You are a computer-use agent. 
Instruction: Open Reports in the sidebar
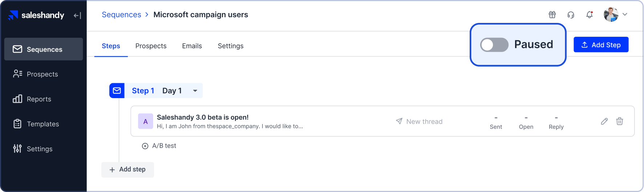coord(39,99)
